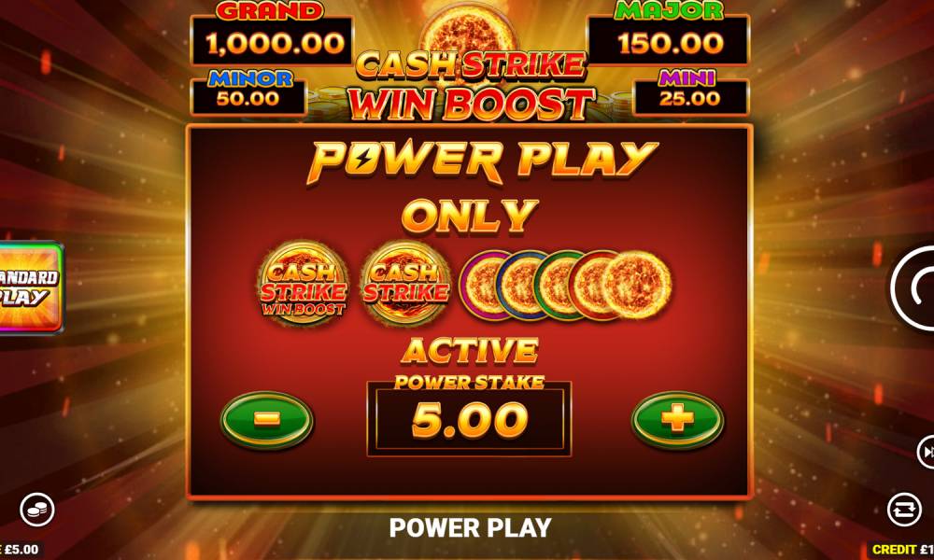This screenshot has height=560, width=934.
Task: View the Major 150.00 jackpot box
Action: pos(668,35)
